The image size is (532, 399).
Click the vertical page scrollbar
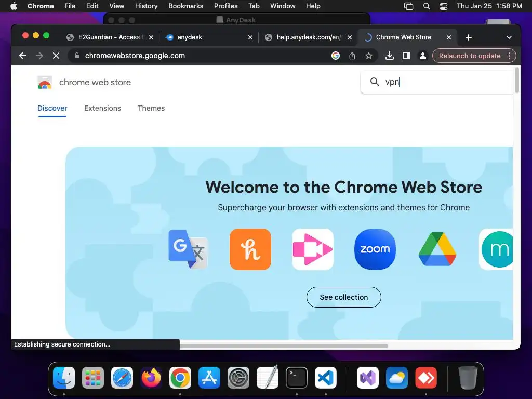pyautogui.click(x=517, y=80)
